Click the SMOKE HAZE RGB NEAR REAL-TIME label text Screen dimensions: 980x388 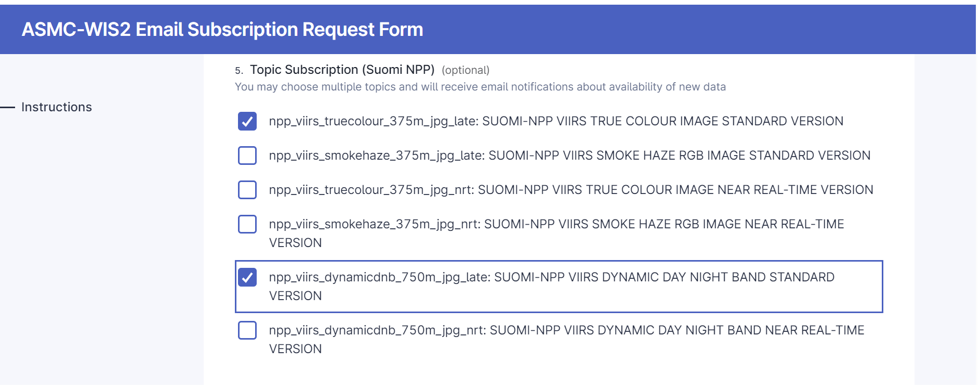click(557, 234)
